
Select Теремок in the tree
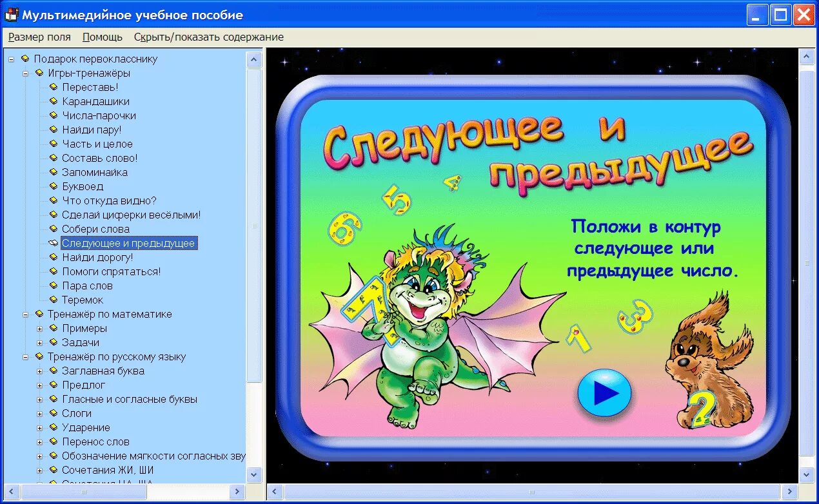[x=83, y=300]
